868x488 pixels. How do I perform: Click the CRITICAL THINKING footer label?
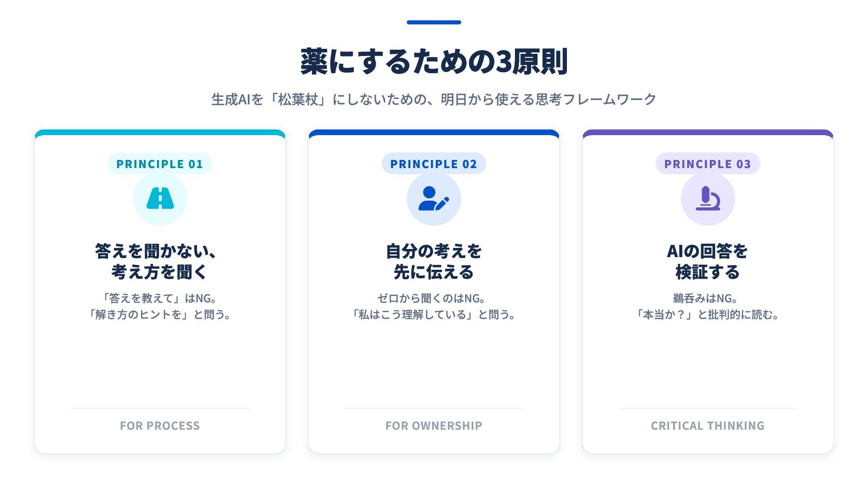708,426
